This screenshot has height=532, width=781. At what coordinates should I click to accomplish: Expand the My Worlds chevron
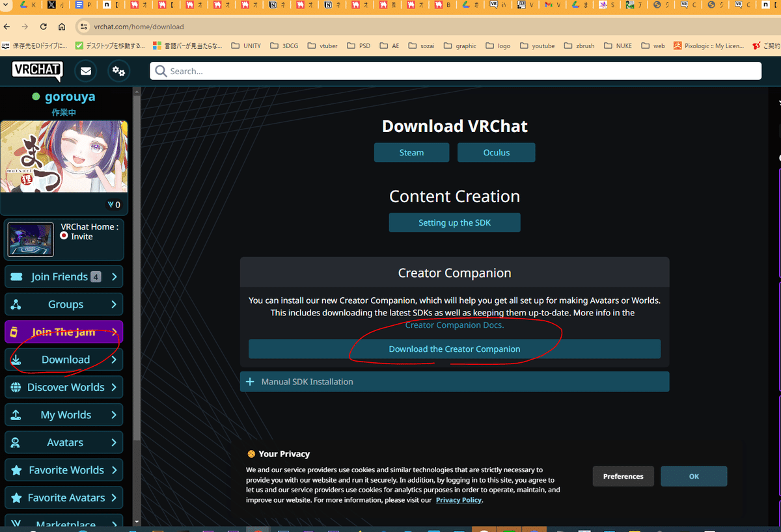pos(114,415)
